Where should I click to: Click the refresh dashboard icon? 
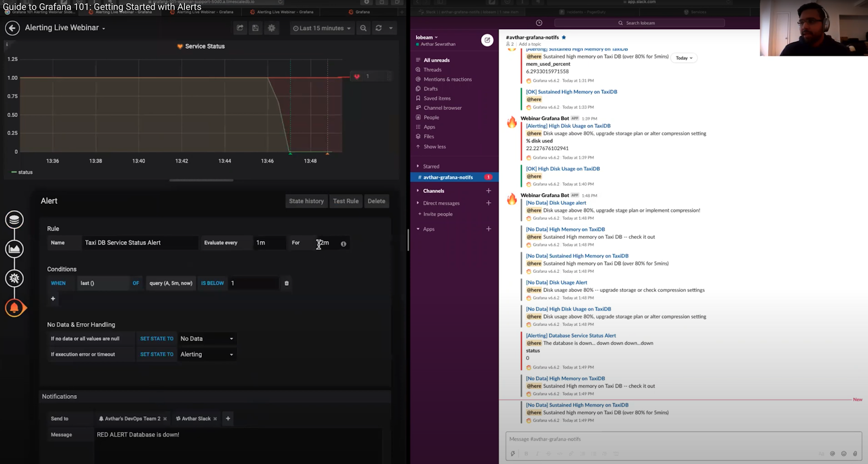pos(379,28)
